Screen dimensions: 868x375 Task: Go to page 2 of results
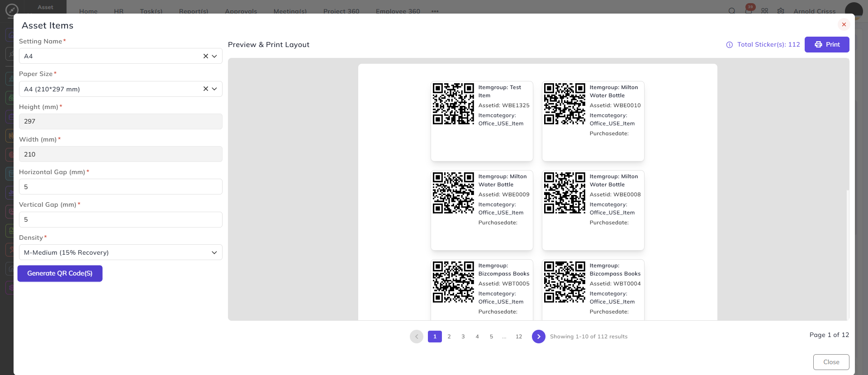coord(449,337)
